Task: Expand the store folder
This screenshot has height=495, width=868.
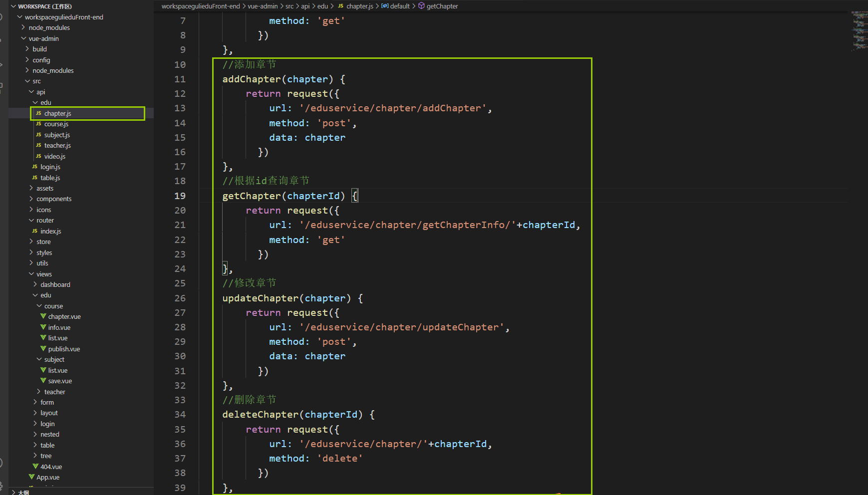Action: [x=31, y=242]
